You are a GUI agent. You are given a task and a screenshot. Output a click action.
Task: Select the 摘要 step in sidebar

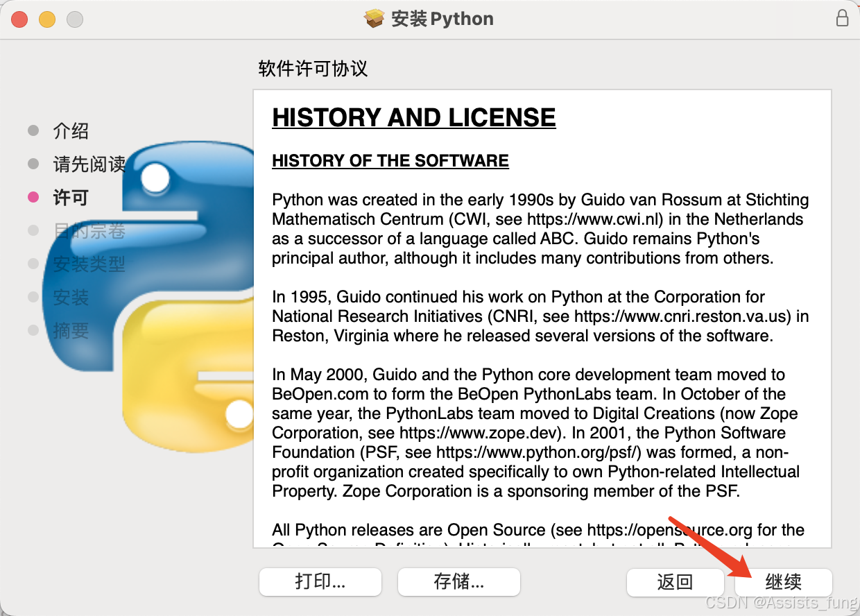tap(71, 331)
